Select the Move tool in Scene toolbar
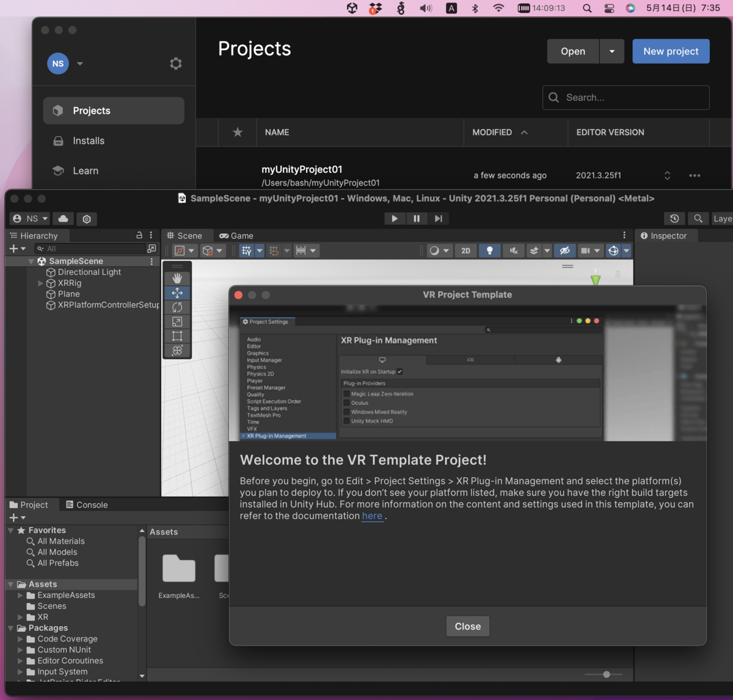The height and width of the screenshot is (700, 733). (x=177, y=293)
